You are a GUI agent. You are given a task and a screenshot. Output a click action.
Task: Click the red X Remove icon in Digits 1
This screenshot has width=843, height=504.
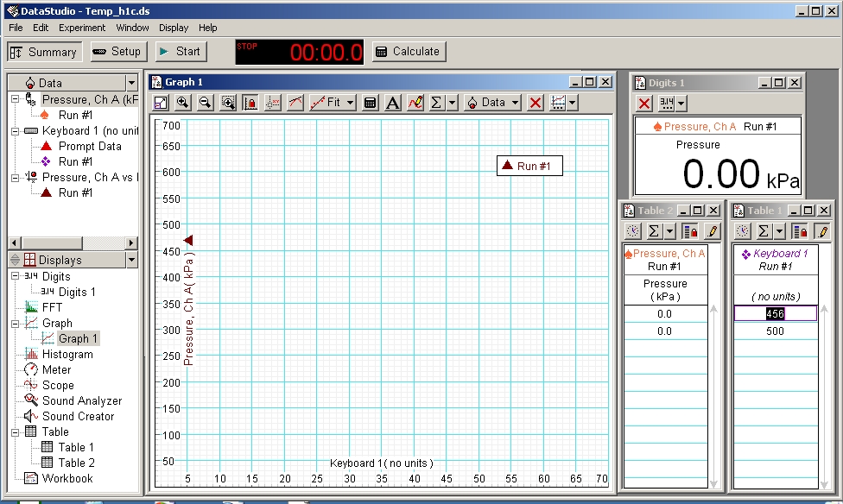644,104
